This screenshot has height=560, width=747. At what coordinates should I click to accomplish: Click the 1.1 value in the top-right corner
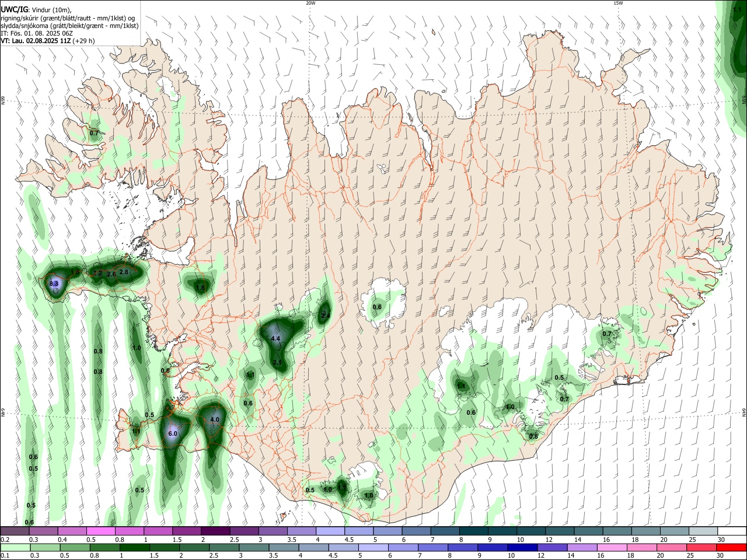(x=737, y=10)
